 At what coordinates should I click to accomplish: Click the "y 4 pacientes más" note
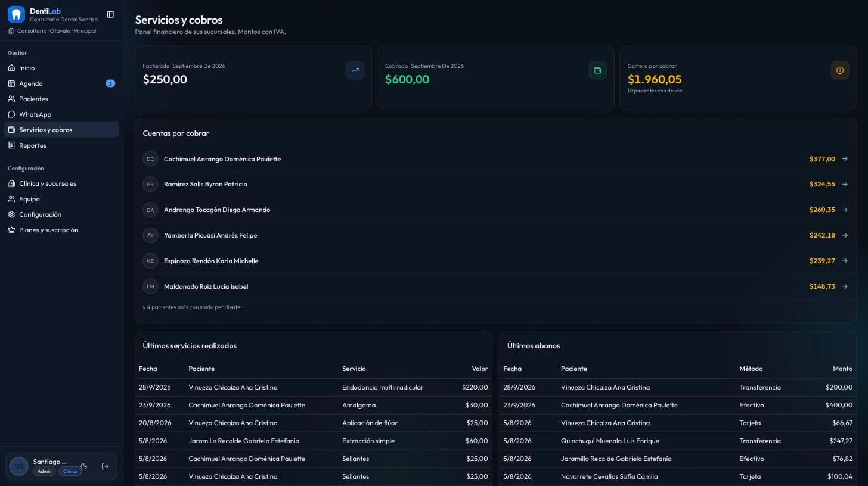click(x=192, y=307)
